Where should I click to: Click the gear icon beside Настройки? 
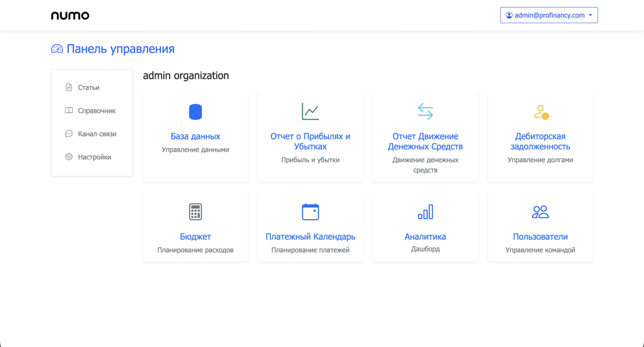point(69,157)
